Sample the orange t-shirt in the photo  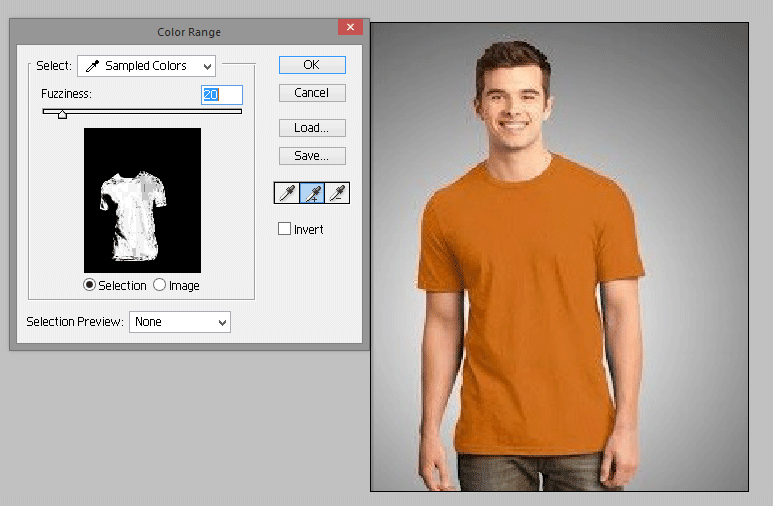coord(530,300)
